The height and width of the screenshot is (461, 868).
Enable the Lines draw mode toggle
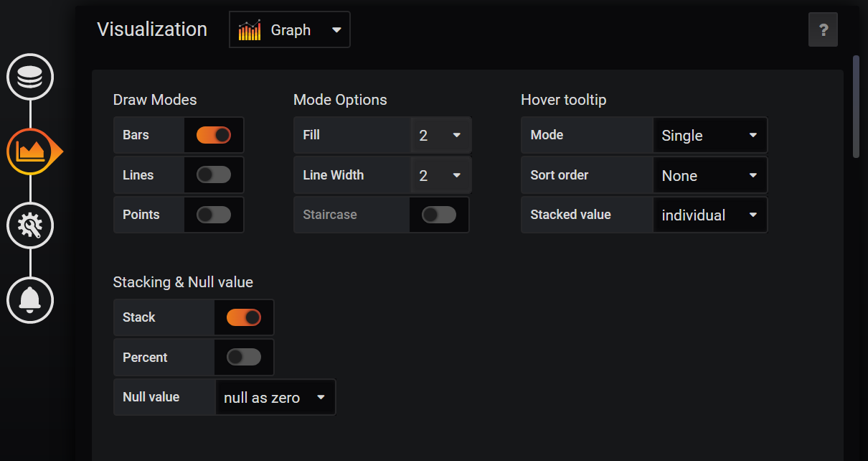pos(214,174)
